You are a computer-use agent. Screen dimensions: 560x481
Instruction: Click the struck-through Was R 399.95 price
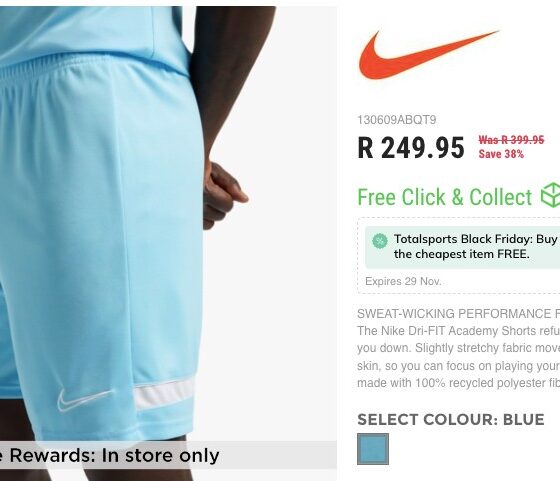point(511,140)
